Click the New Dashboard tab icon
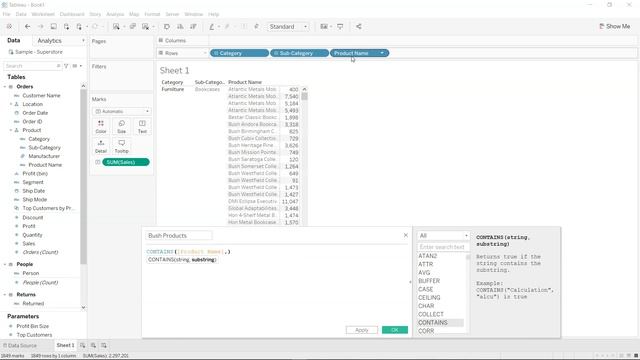Viewport: 640px width, 360px height. (93, 345)
